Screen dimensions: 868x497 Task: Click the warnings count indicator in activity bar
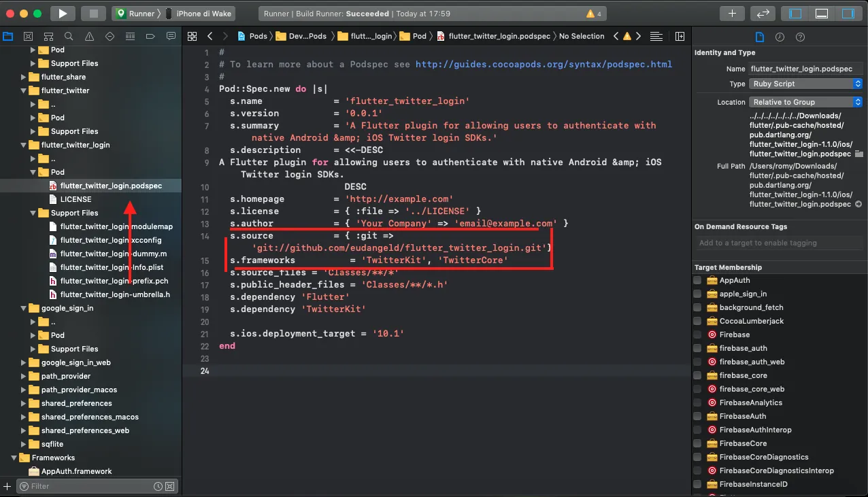[x=594, y=14]
